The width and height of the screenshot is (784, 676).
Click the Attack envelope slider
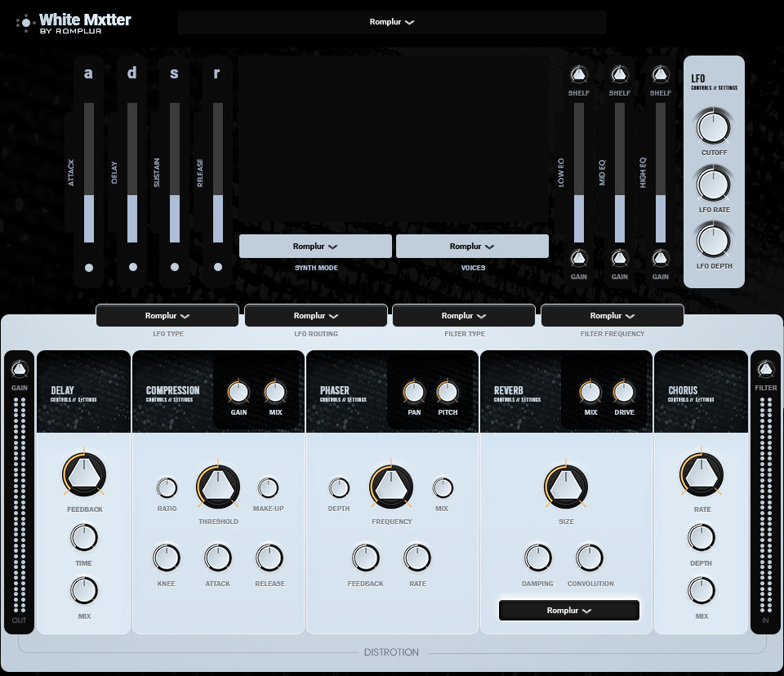click(x=89, y=172)
